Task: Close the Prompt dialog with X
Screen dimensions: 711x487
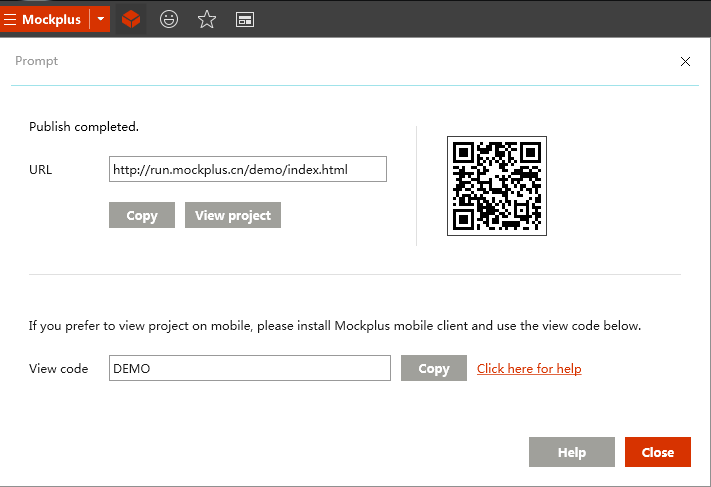Action: [685, 62]
